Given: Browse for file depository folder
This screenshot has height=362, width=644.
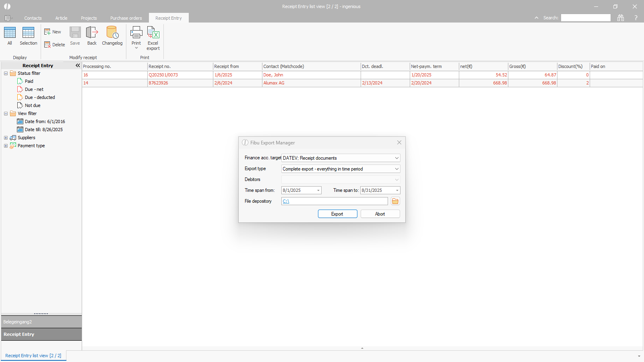Looking at the screenshot, I should [395, 201].
